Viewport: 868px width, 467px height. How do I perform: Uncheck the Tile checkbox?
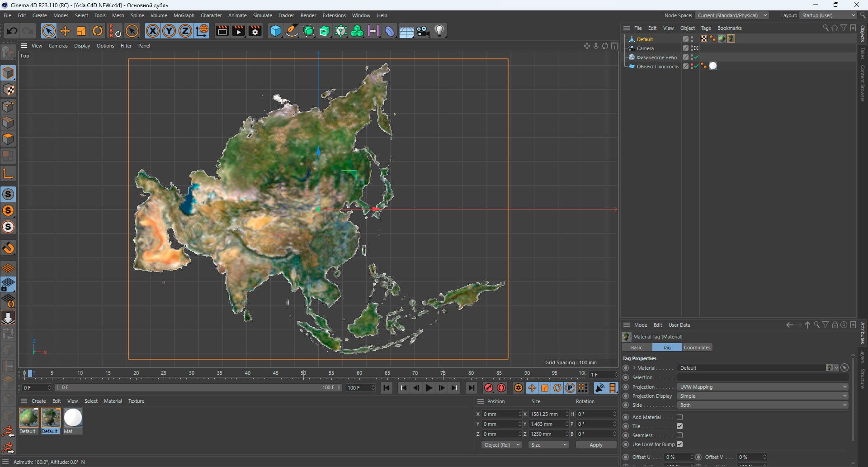coord(679,426)
